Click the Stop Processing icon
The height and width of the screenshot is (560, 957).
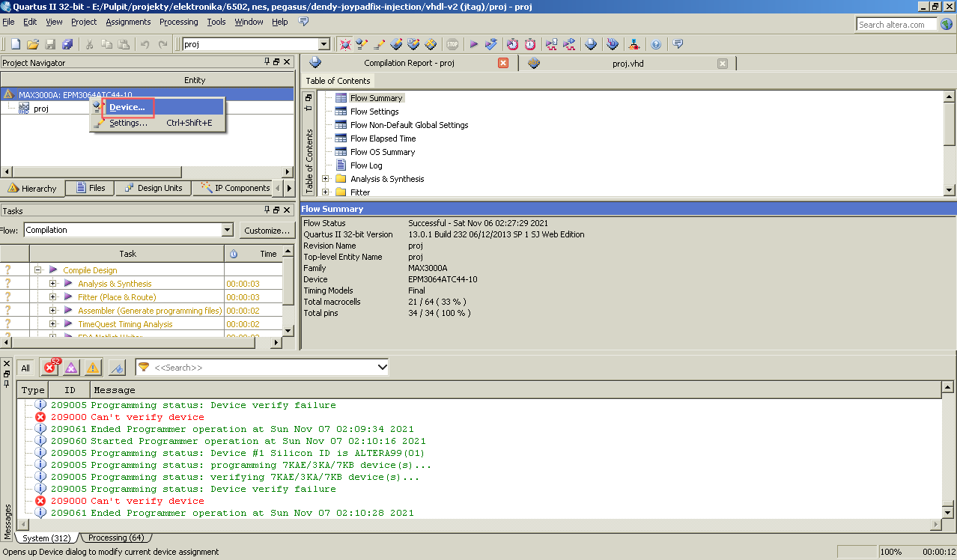(452, 44)
